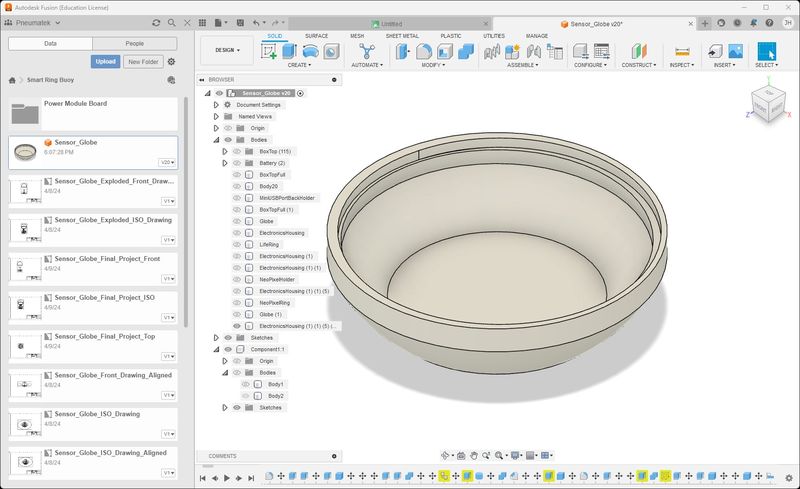Jump to the timeline beginning
This screenshot has height=489, width=800.
coord(203,478)
